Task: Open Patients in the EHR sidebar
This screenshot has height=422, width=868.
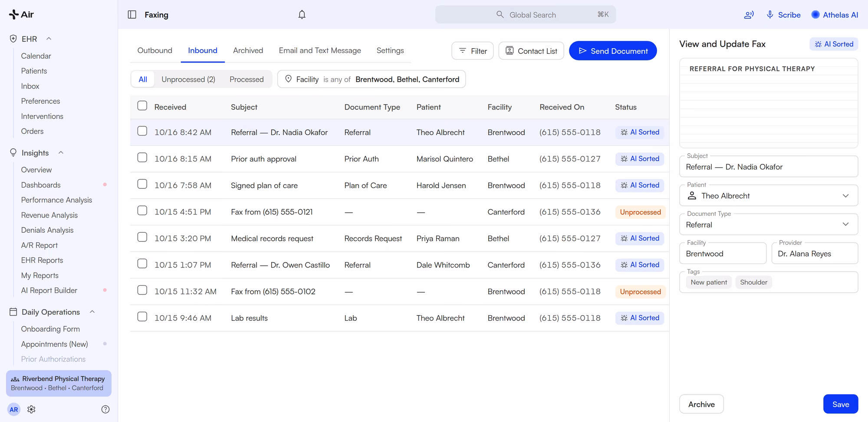Action: pyautogui.click(x=34, y=71)
